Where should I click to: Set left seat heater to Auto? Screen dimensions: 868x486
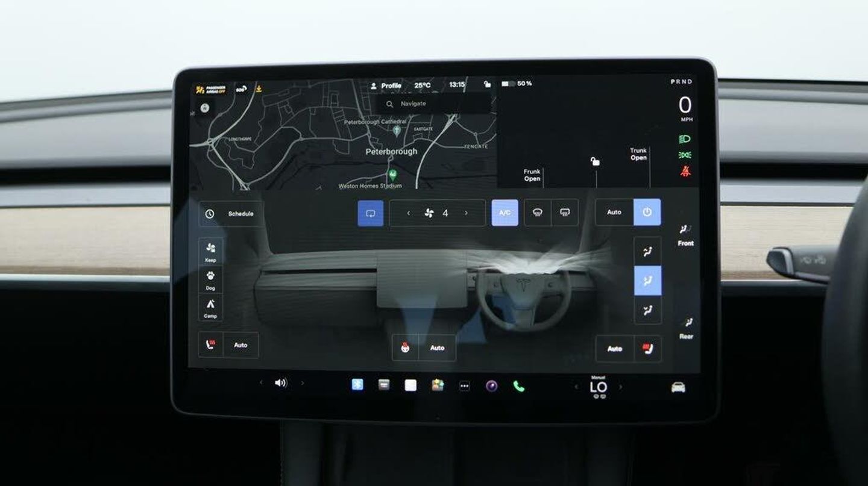[241, 345]
